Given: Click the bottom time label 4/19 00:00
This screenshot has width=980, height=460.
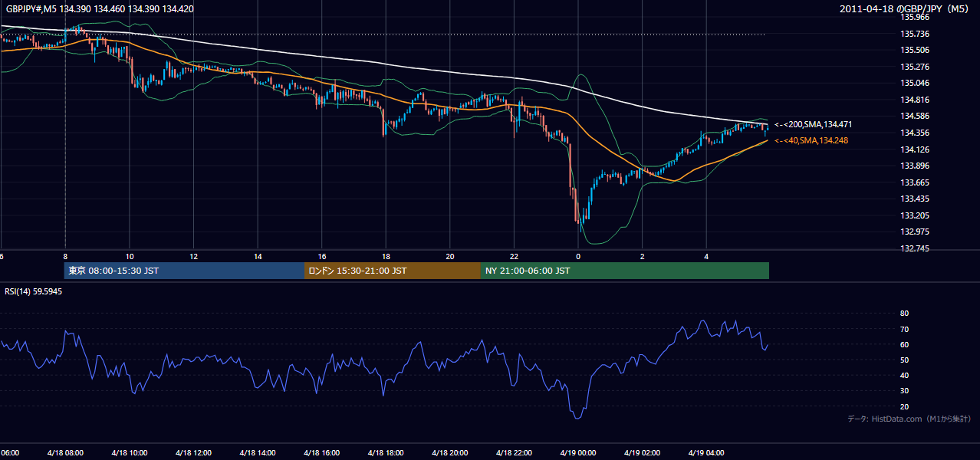Looking at the screenshot, I should [578, 453].
